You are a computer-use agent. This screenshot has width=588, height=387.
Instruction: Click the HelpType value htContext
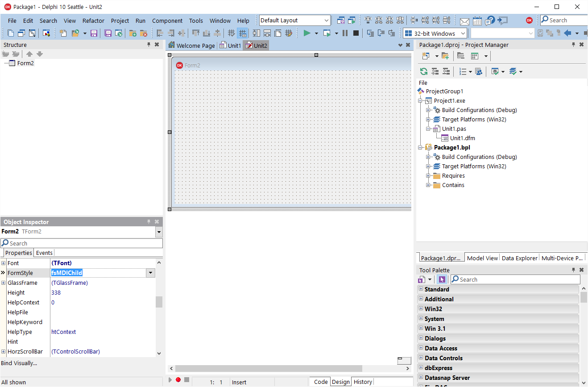tap(63, 332)
